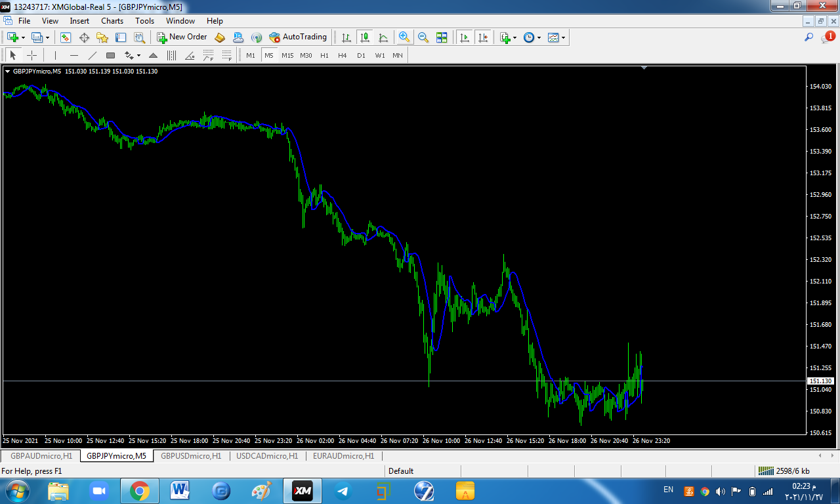The image size is (840, 504).
Task: Click the 151.130 current price label
Action: (820, 381)
